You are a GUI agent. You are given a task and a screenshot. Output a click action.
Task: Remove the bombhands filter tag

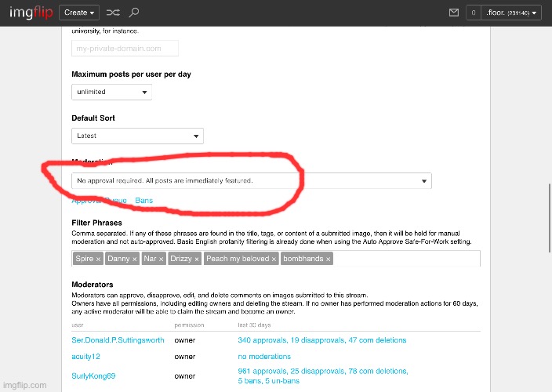[328, 259]
